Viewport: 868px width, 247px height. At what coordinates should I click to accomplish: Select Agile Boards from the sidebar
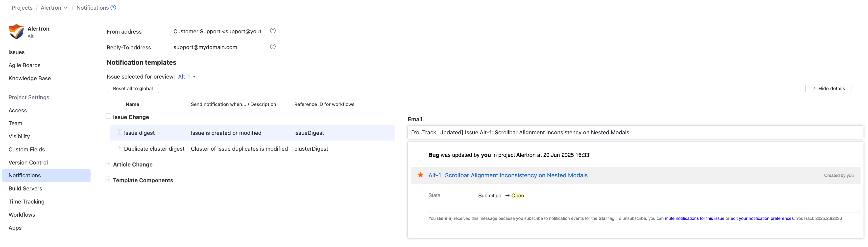[x=24, y=65]
